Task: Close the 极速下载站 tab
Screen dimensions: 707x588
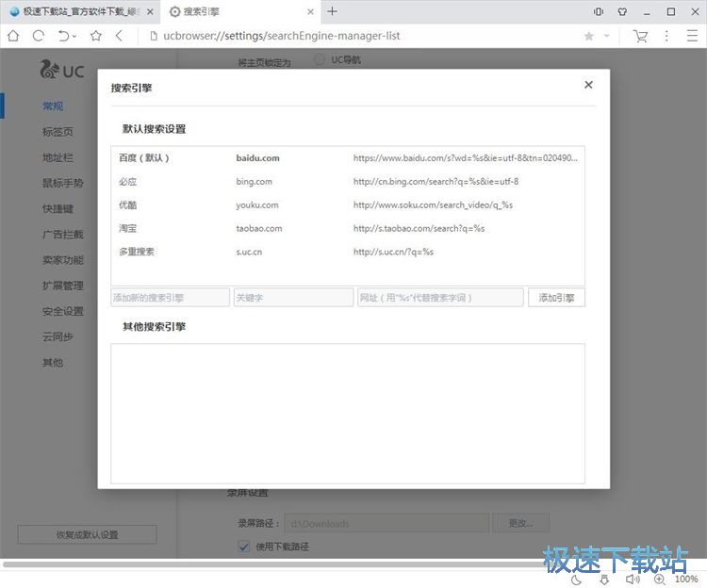Action: pyautogui.click(x=150, y=11)
